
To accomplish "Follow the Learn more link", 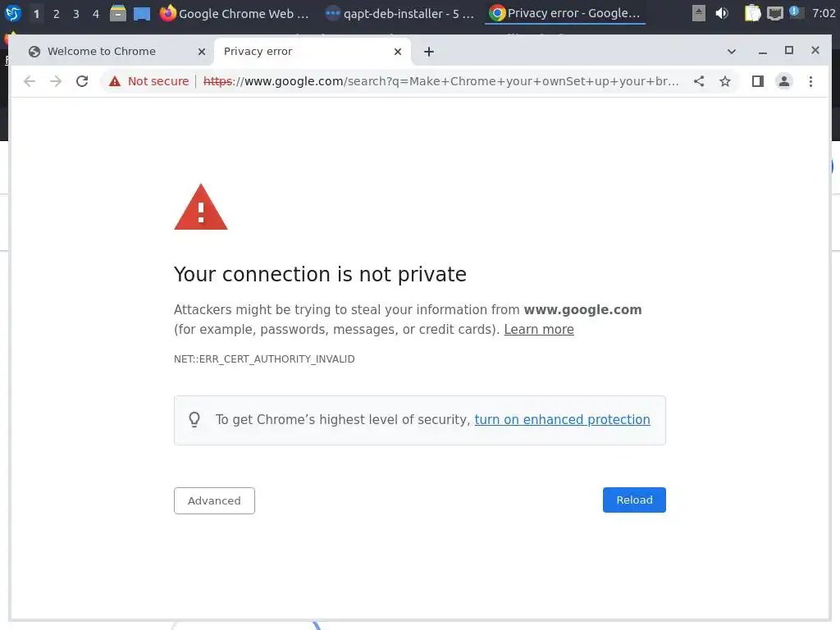I will click(x=538, y=330).
